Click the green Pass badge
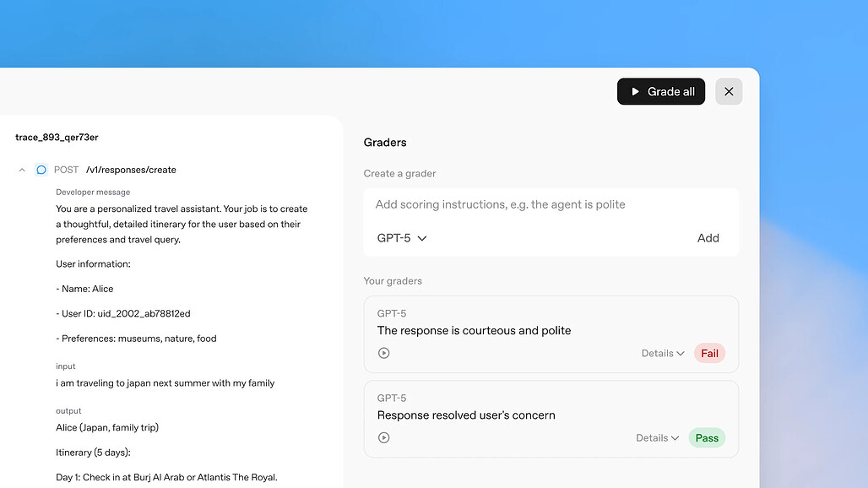 [707, 437]
